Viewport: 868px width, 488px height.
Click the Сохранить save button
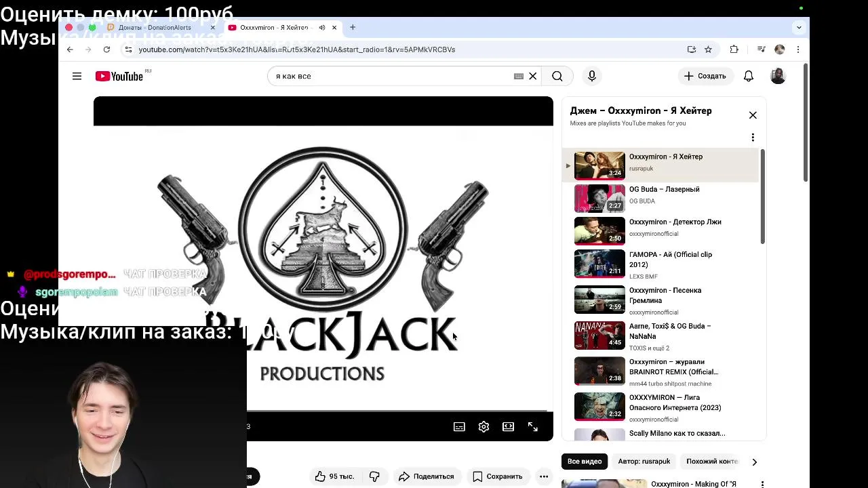(498, 476)
